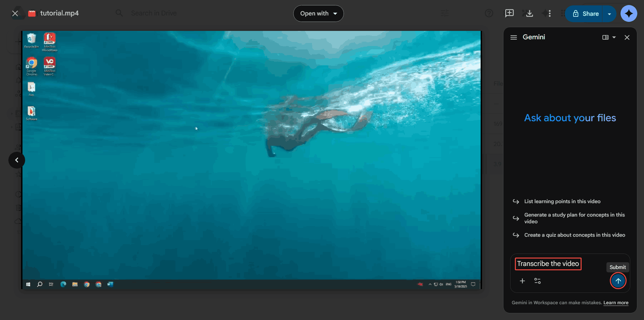Open the filter settings sliders icon

(444, 13)
